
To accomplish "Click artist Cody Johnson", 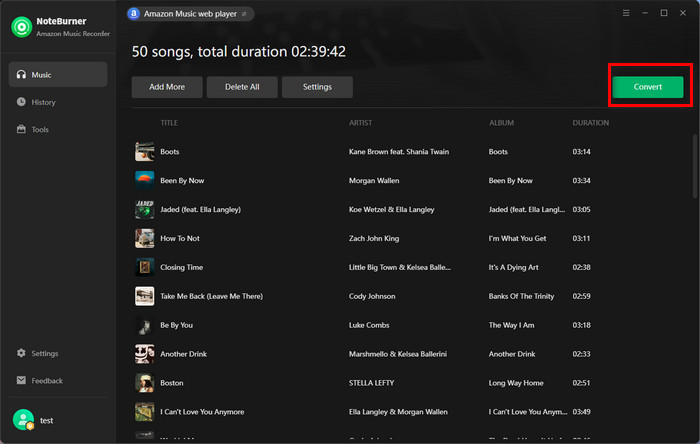I will click(x=372, y=296).
